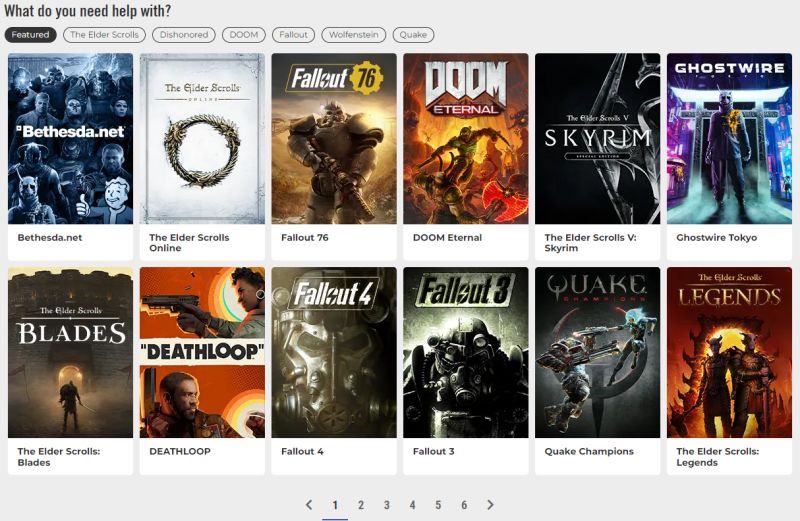Open Fallout 76 cover art
The image size is (800, 521).
pyautogui.click(x=334, y=138)
